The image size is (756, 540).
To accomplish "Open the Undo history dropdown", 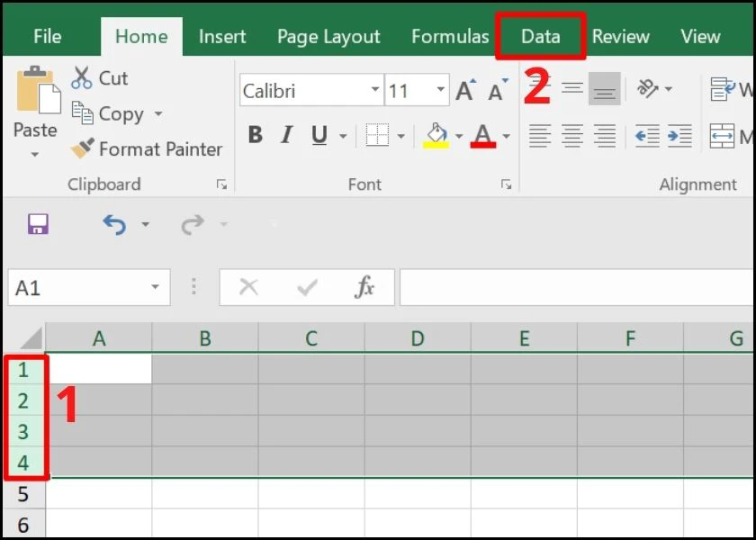I will [x=145, y=225].
